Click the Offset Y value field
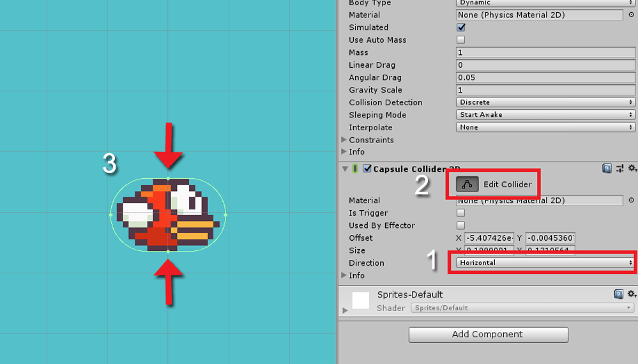The height and width of the screenshot is (364, 638). click(x=550, y=238)
